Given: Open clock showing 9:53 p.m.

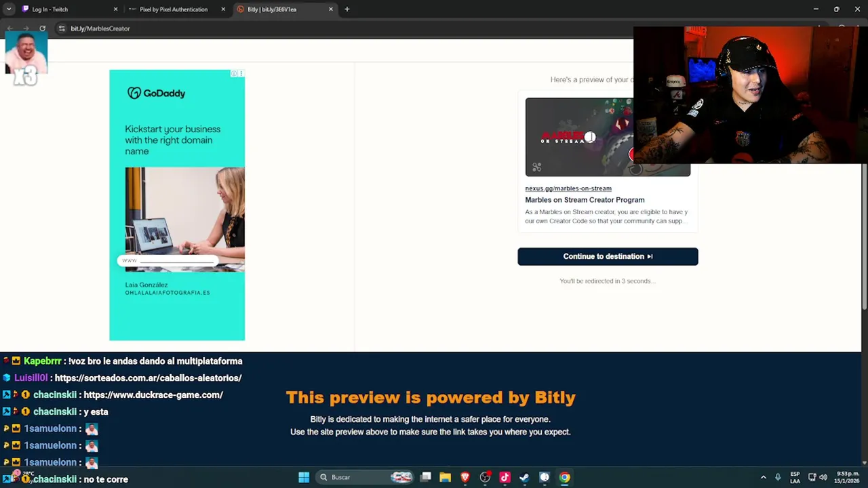Looking at the screenshot, I should point(847,477).
